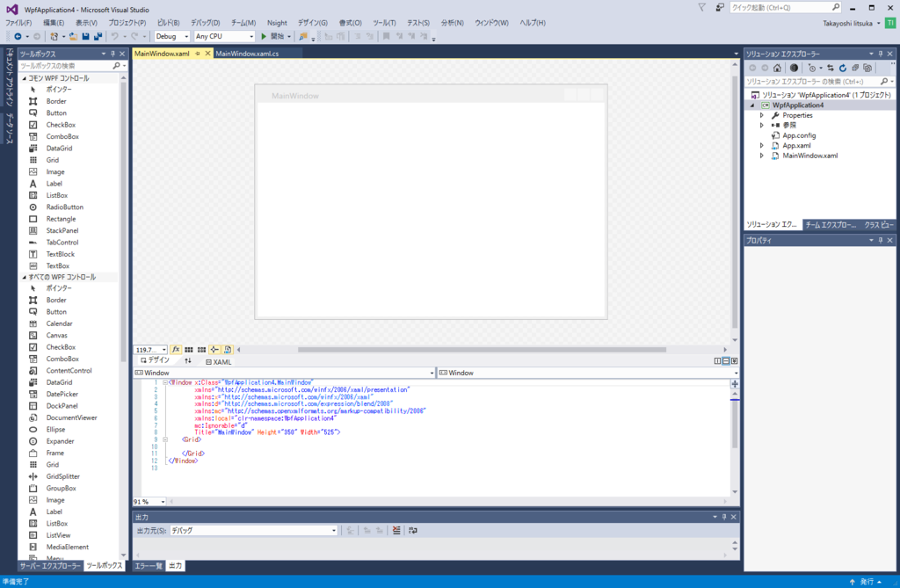Click the green Start debugging arrow

point(264,36)
